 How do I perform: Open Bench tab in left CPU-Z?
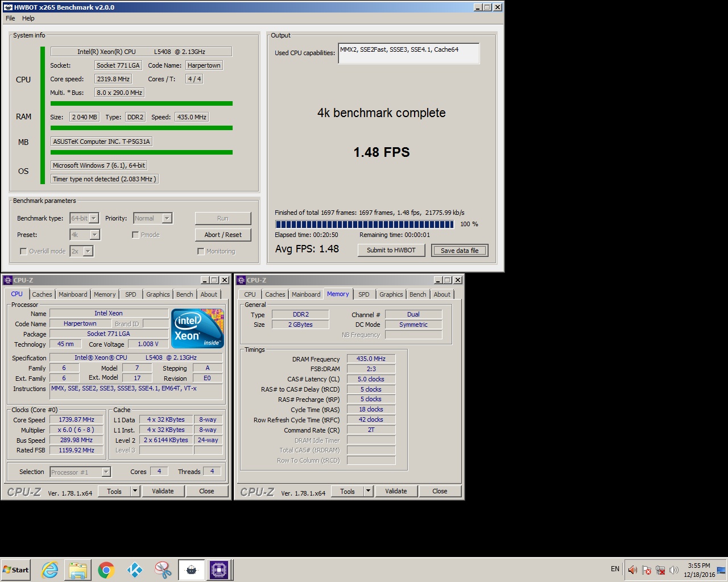point(184,294)
